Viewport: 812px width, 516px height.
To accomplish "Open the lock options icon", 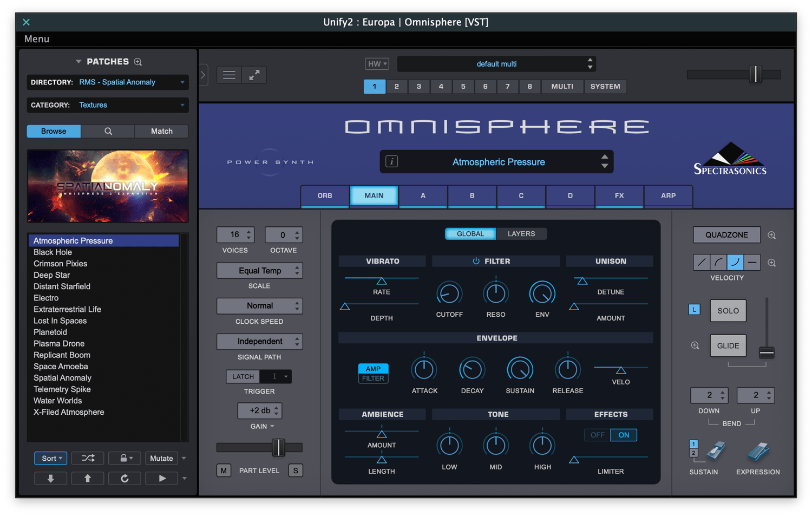I will (x=125, y=458).
